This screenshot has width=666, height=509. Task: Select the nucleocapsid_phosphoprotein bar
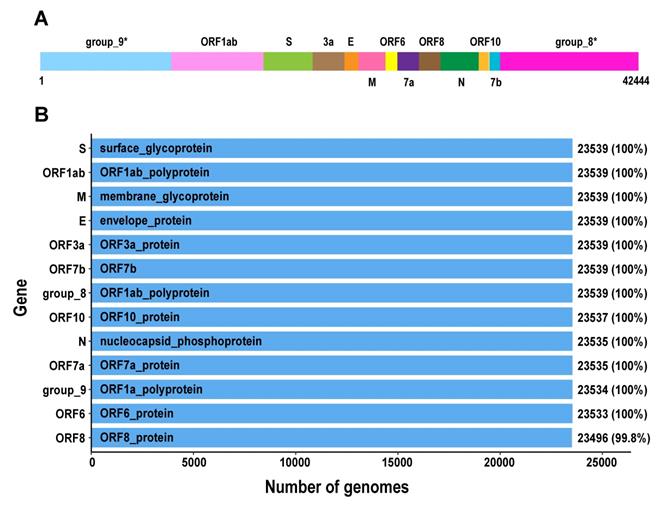point(331,342)
